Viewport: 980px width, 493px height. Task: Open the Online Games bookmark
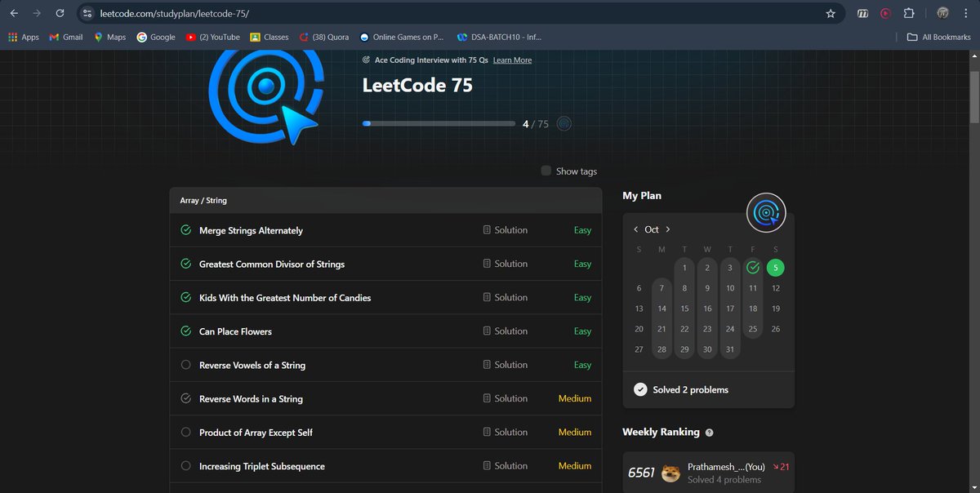click(x=402, y=37)
